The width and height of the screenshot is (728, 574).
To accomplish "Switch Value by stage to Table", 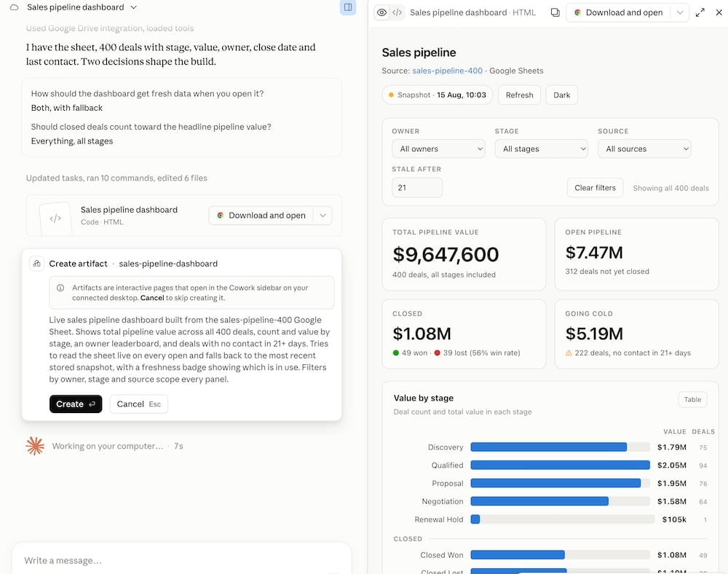I will click(692, 399).
